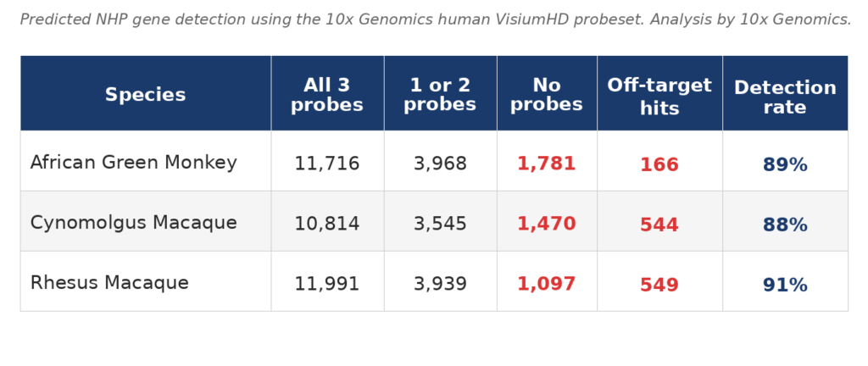
Task: Click the 88% detection rate cell
Action: point(785,225)
